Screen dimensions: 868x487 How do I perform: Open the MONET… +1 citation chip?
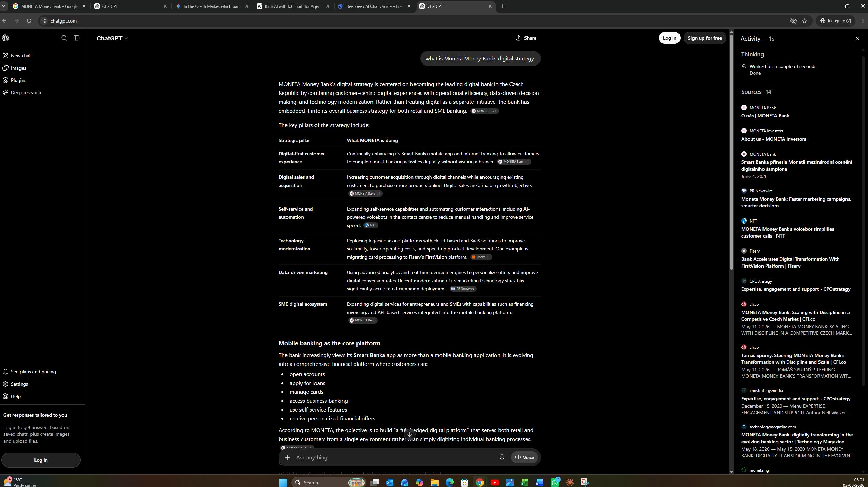(x=484, y=111)
